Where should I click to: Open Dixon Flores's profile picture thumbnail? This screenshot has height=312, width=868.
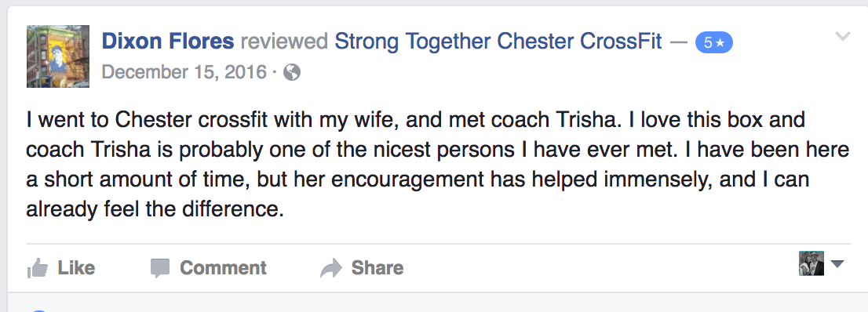(58, 56)
